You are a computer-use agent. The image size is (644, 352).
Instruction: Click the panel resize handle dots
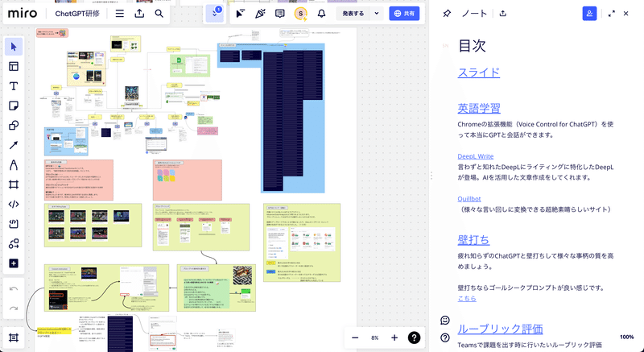tap(431, 176)
